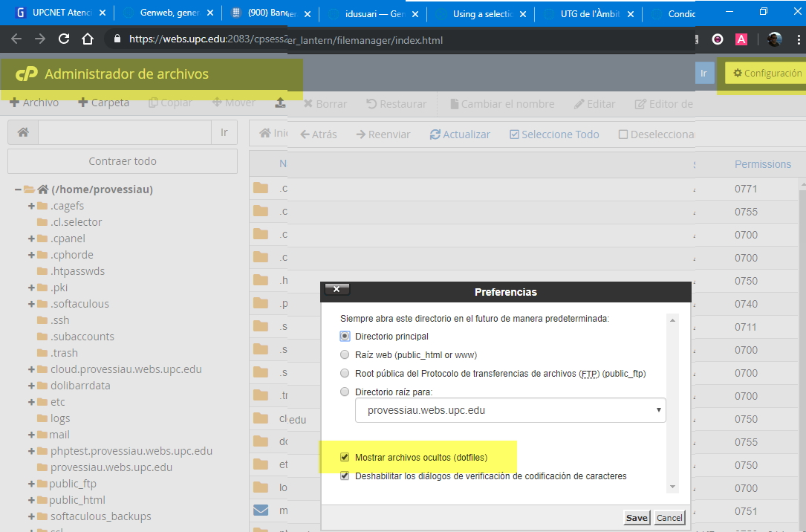
Task: Click the path input field in sidebar
Action: pos(125,132)
